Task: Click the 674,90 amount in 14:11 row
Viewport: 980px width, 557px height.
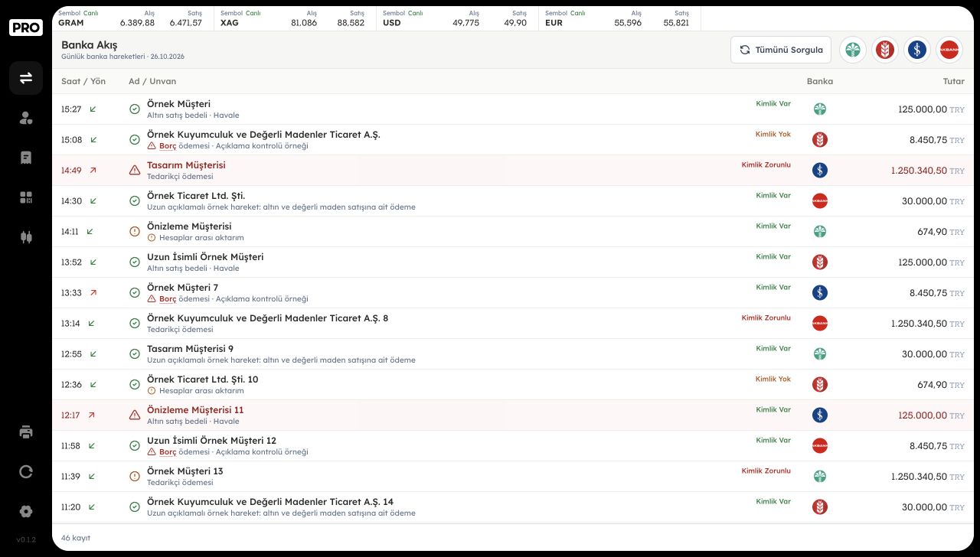Action: [x=933, y=232]
